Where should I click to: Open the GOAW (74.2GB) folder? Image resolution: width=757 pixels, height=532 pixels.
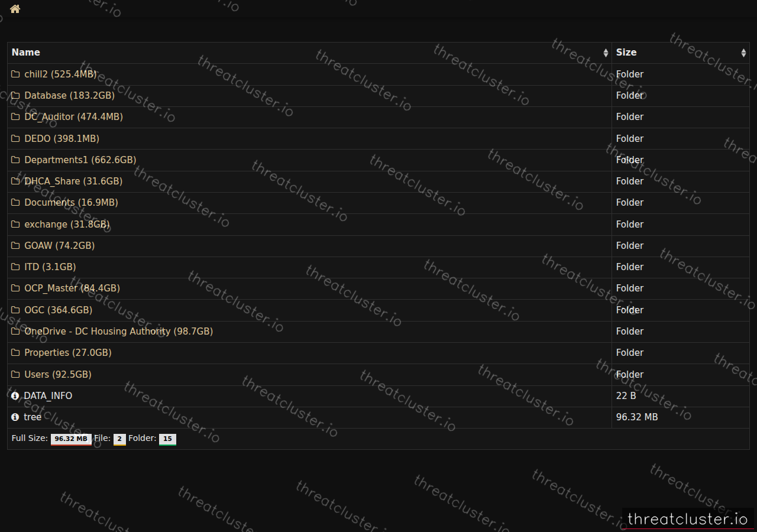(x=59, y=245)
